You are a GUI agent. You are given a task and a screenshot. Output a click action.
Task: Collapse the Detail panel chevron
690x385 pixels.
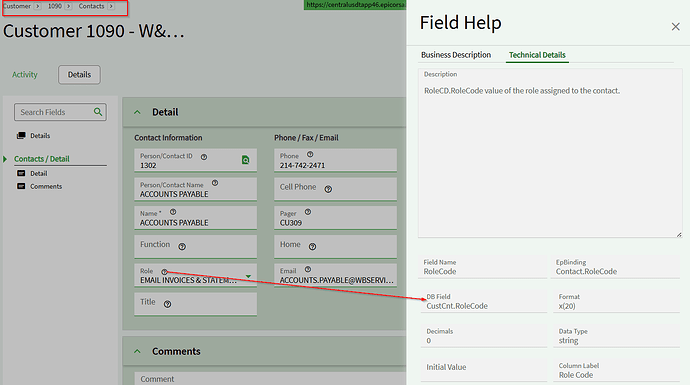point(137,112)
